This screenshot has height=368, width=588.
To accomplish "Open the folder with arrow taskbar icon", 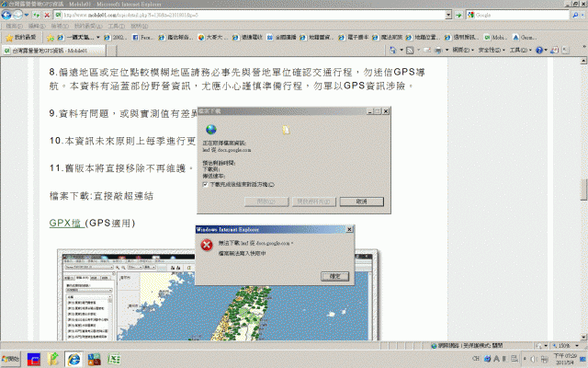I will (53, 360).
